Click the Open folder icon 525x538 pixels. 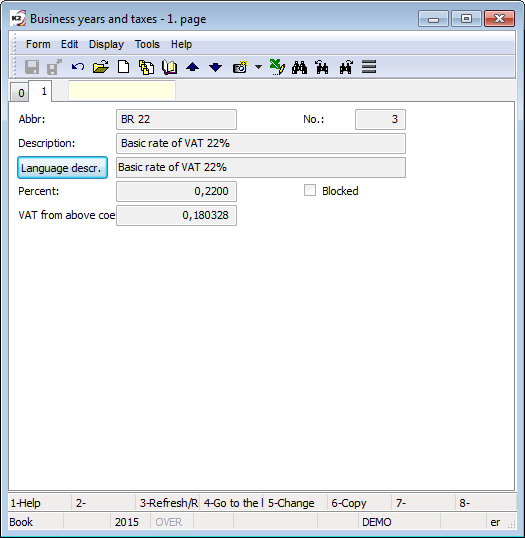point(101,67)
